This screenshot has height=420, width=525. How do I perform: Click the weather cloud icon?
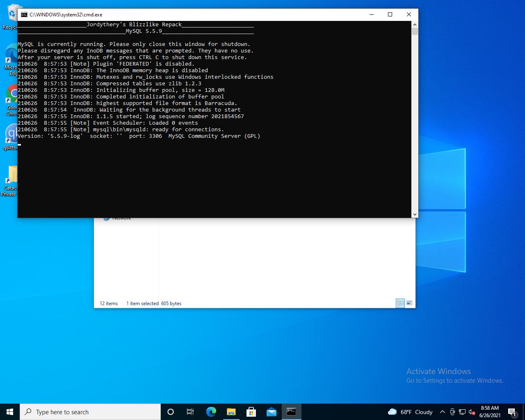click(x=393, y=412)
